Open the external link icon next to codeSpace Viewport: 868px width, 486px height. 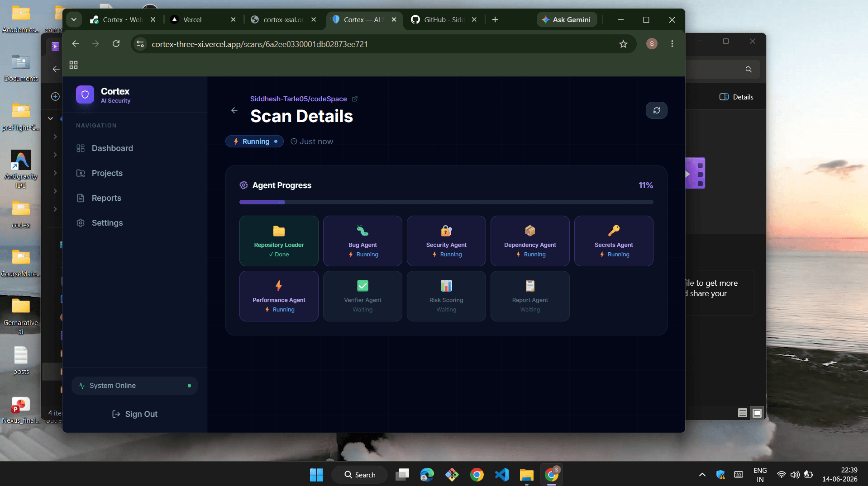(355, 99)
